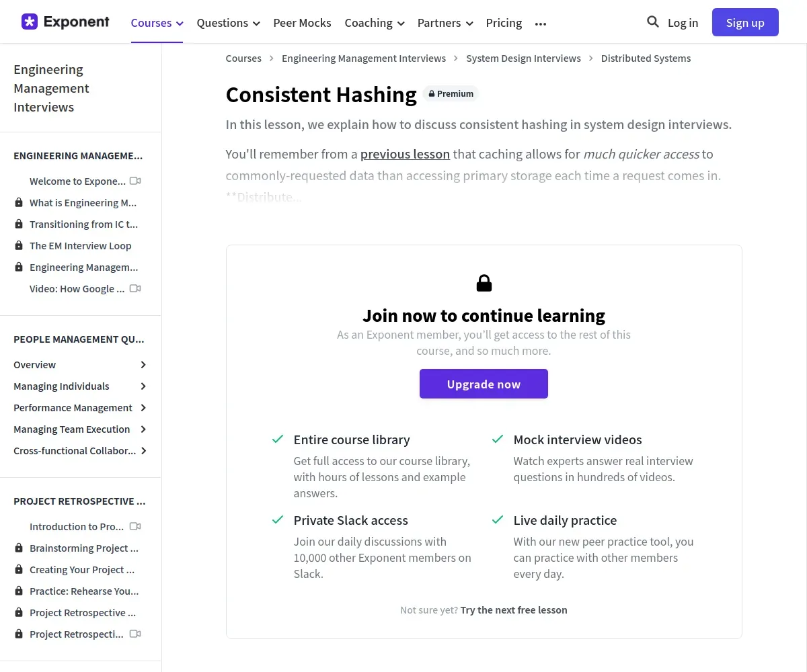This screenshot has width=807, height=672.
Task: Follow the previous lesson link
Action: pyautogui.click(x=405, y=154)
